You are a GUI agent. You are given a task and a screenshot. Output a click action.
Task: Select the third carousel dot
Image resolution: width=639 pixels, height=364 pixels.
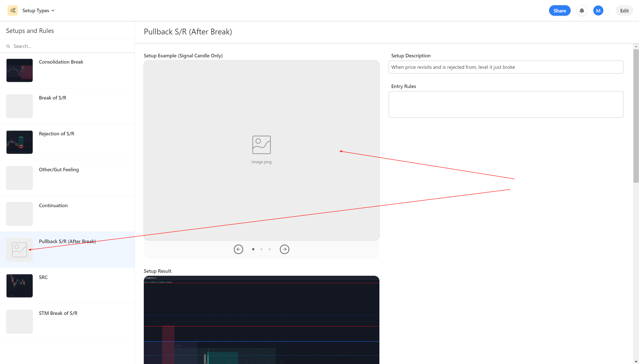coord(270,249)
